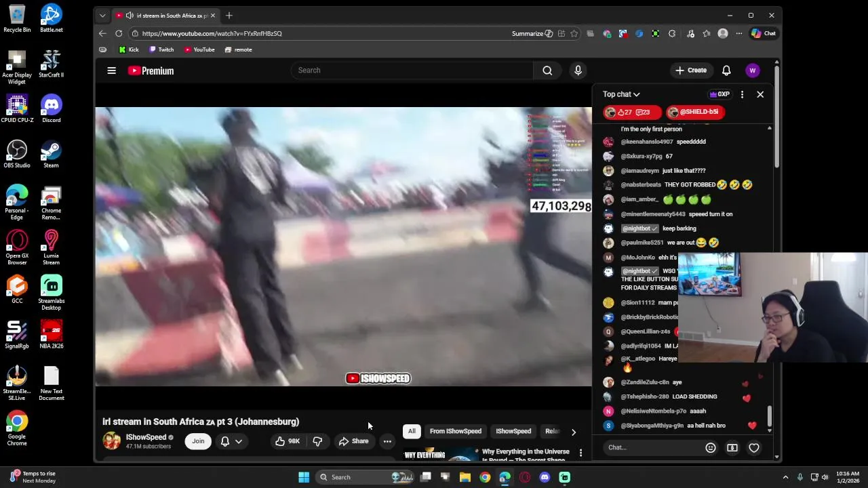Open the tab search dropdown arrow
The height and width of the screenshot is (488, 868).
tap(102, 15)
